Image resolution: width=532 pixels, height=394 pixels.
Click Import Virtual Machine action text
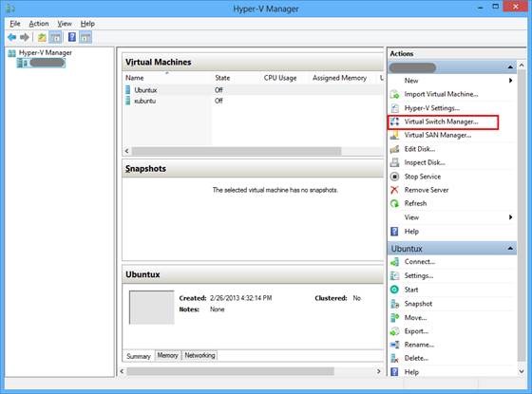(441, 94)
